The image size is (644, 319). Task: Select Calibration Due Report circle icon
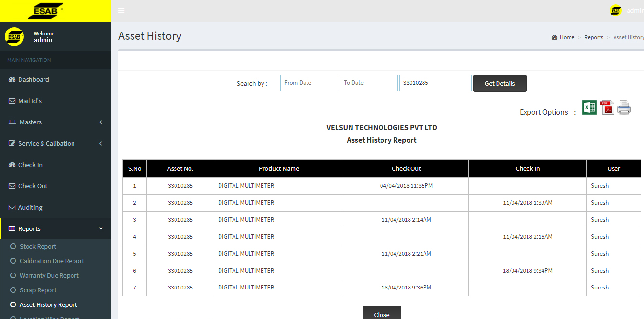coord(14,261)
